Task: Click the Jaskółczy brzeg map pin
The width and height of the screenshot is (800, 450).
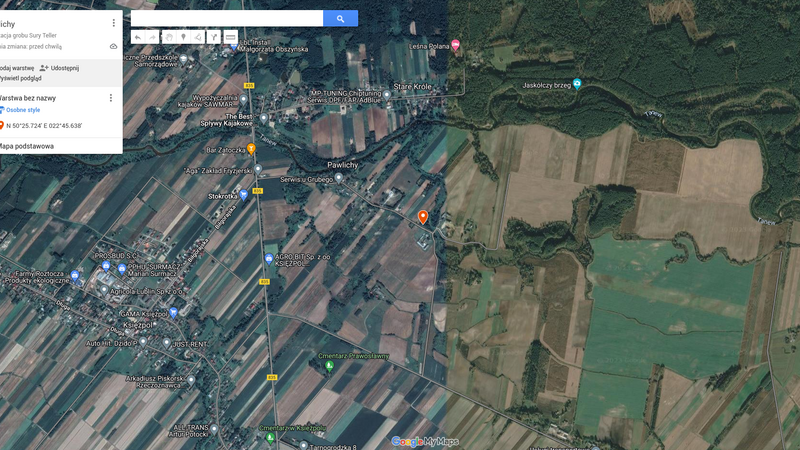Action: [x=576, y=85]
